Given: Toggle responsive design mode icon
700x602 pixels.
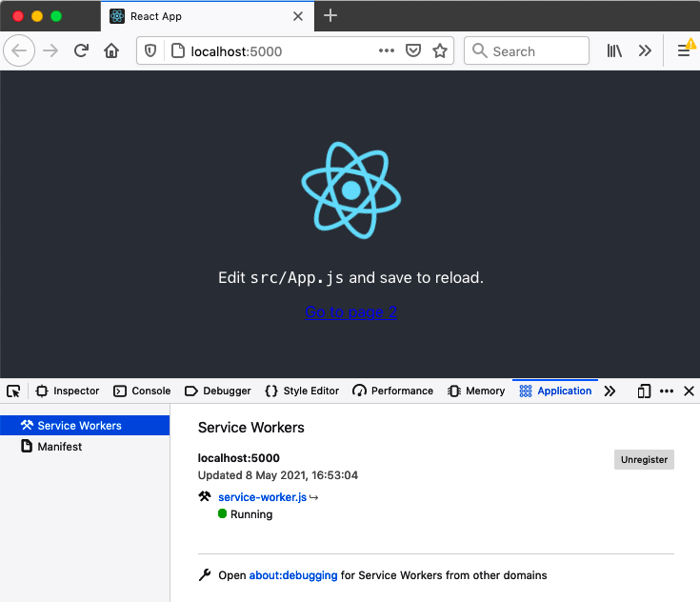Looking at the screenshot, I should tap(645, 391).
